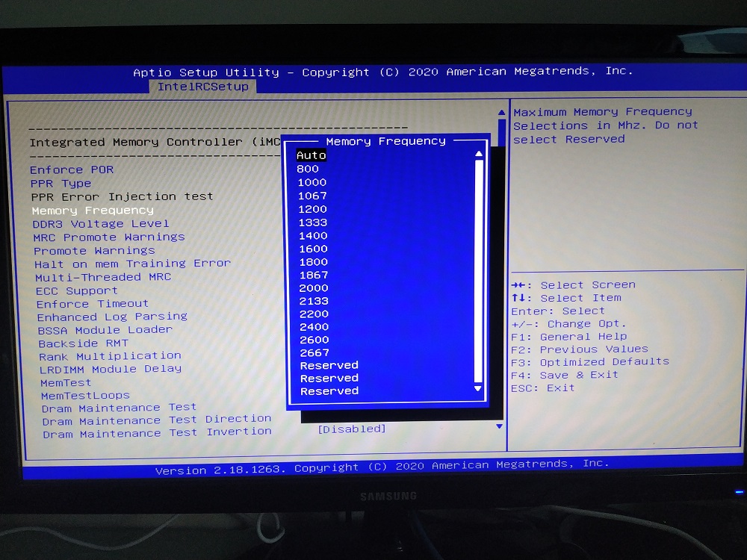Open the Rank Multiplication setting
Screen dimensions: 747x560
[x=110, y=356]
